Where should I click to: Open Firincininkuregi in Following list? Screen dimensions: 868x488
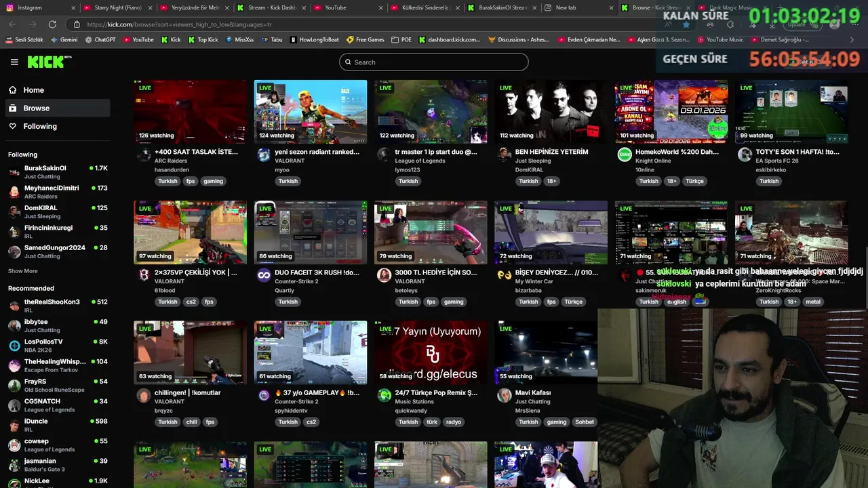click(58, 232)
